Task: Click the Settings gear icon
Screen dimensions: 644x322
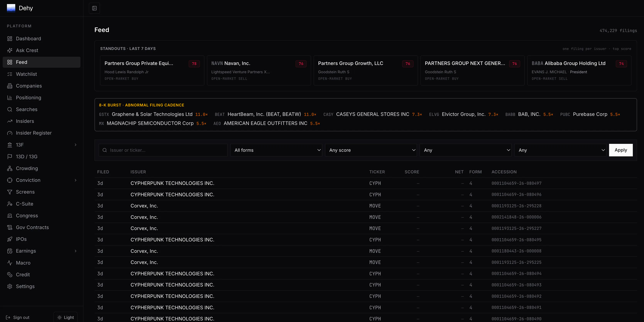Action: (x=10, y=286)
